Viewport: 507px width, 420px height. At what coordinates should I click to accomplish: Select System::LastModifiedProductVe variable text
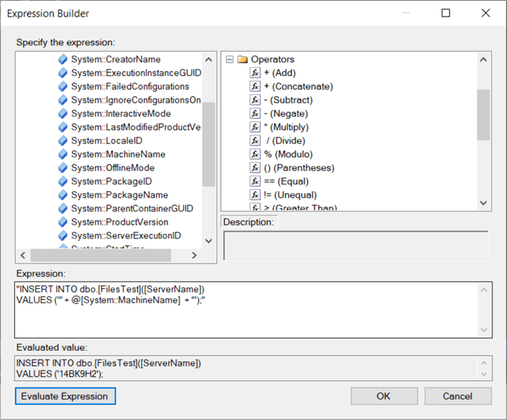coord(136,127)
